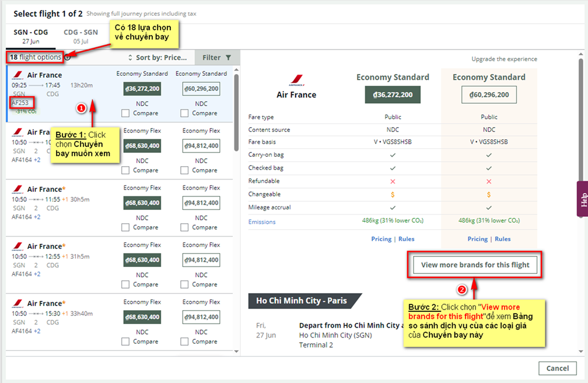Tick Compare under ₫68,630,400 in the 11:55 arrival row

pyautogui.click(x=125, y=227)
